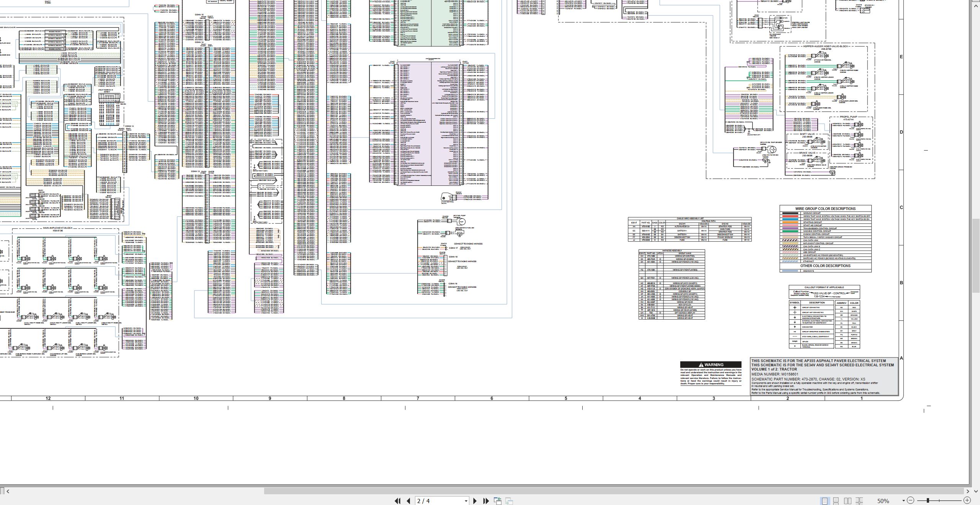Click the zoom in plus button

[967, 500]
